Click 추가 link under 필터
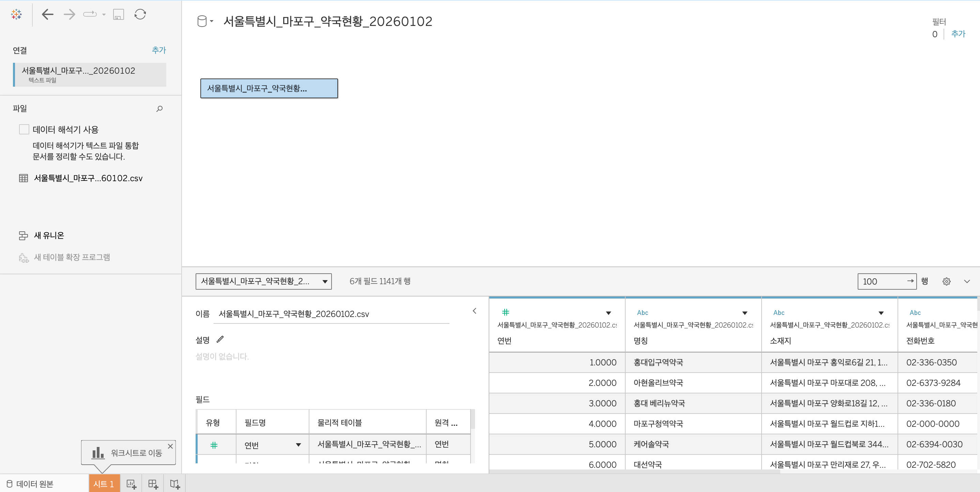Image resolution: width=980 pixels, height=492 pixels. [x=958, y=34]
